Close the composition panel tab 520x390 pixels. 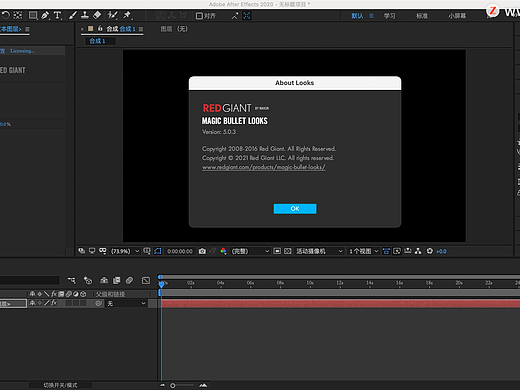click(x=82, y=29)
